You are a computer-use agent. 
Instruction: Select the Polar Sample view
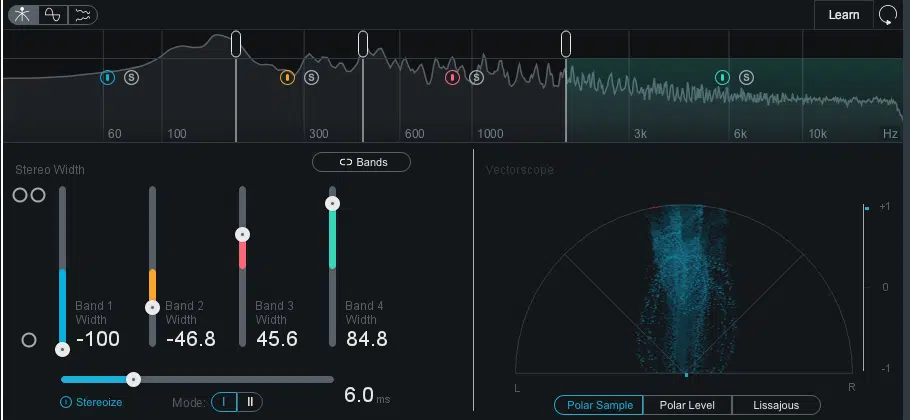[x=599, y=405]
